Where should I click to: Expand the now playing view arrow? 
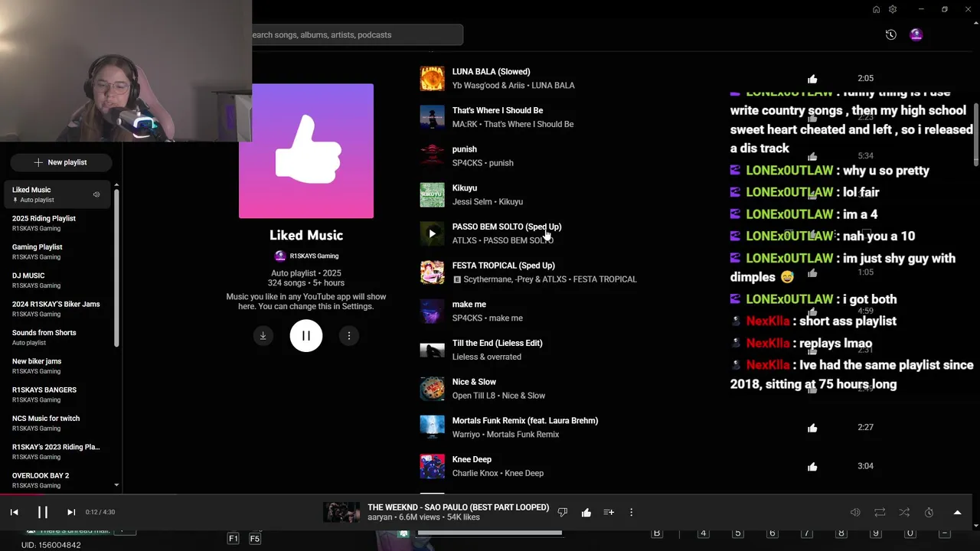(957, 512)
